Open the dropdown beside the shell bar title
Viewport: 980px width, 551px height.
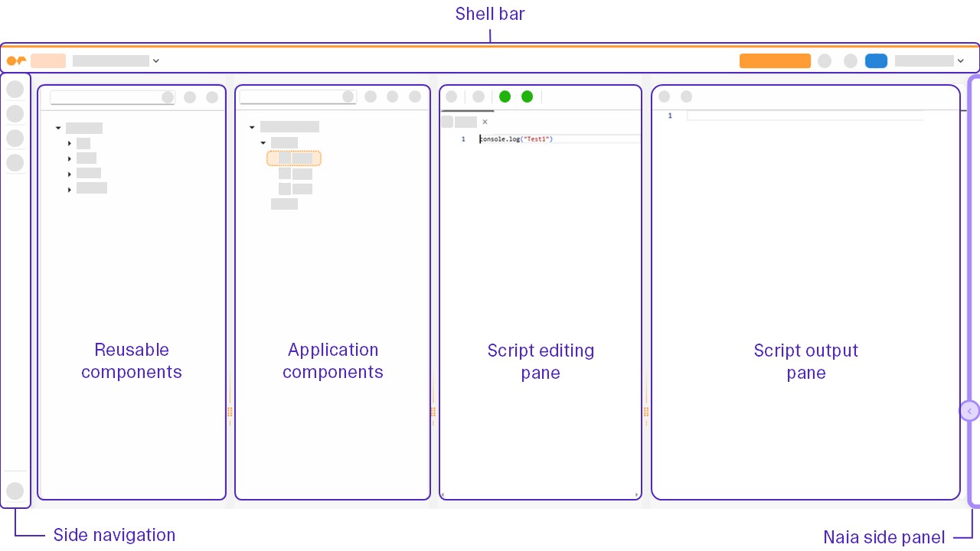(156, 60)
